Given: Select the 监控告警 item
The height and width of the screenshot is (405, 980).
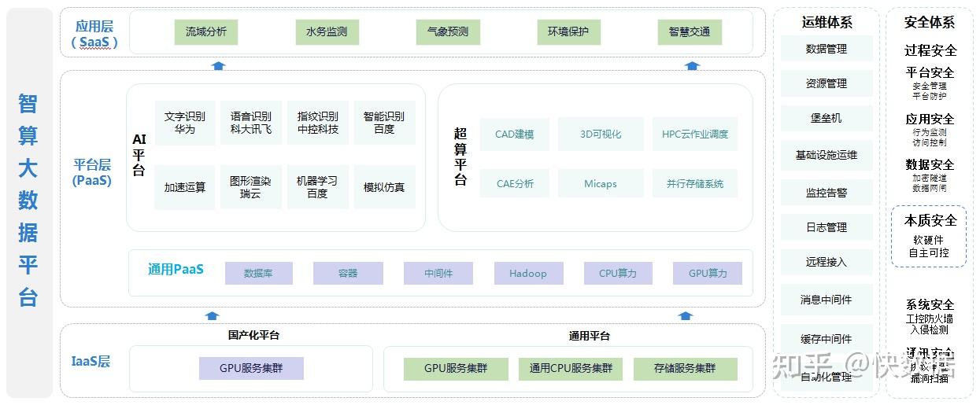Looking at the screenshot, I should point(827,193).
